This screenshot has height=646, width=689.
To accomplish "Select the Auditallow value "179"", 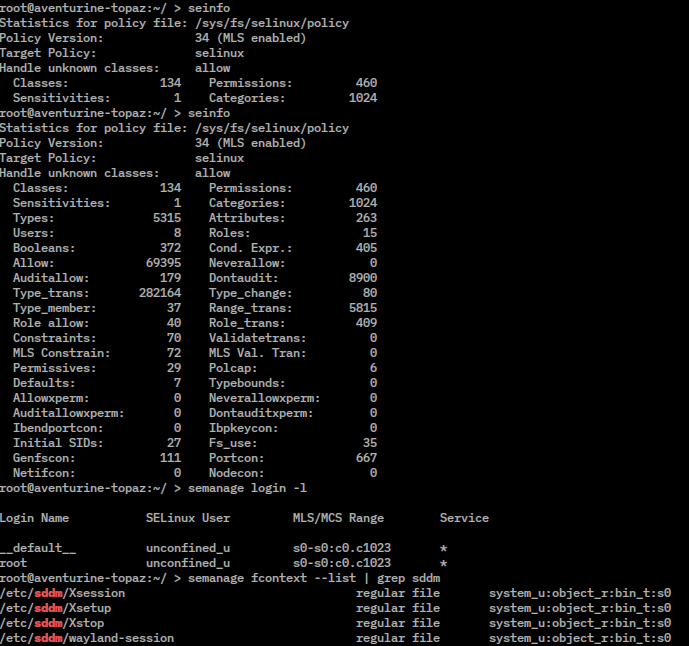I will (170, 278).
